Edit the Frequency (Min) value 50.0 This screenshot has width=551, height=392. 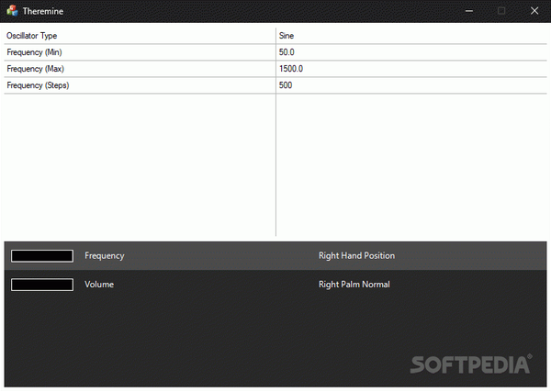(287, 52)
